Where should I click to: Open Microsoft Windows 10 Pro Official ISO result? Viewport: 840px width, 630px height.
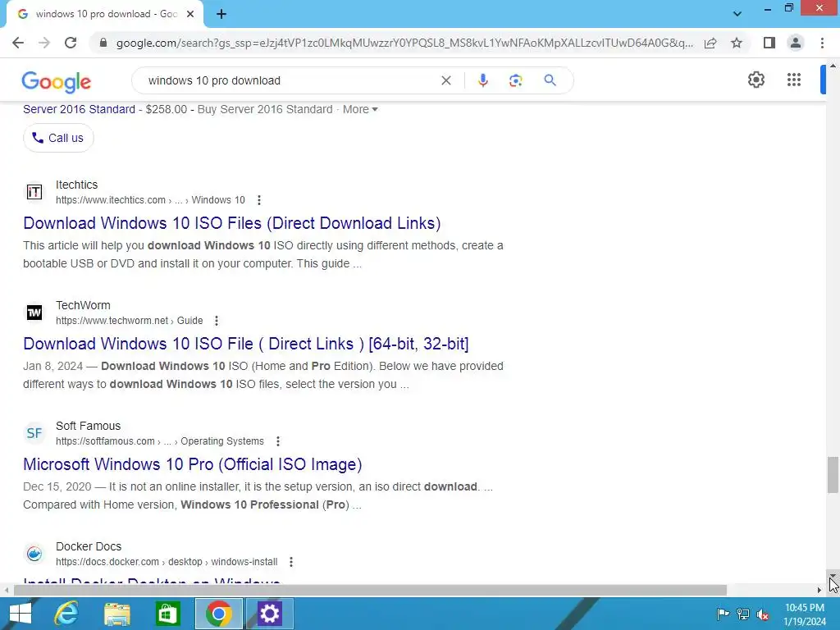coord(192,464)
